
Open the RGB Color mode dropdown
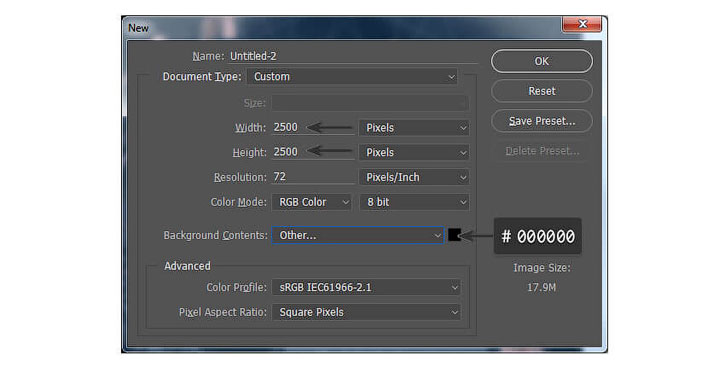312,202
